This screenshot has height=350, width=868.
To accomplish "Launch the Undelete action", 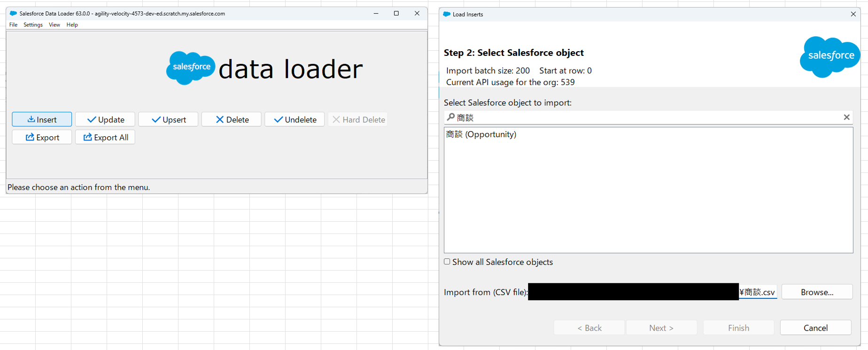I will 294,119.
